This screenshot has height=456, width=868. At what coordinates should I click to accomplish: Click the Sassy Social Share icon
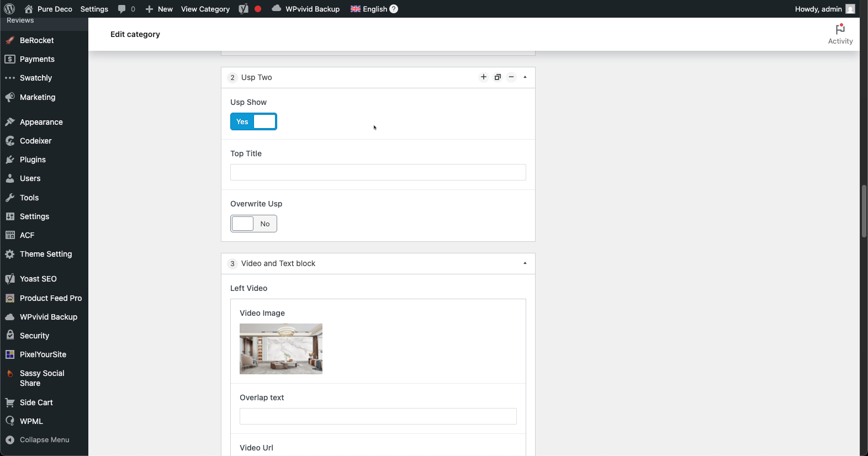coord(10,374)
